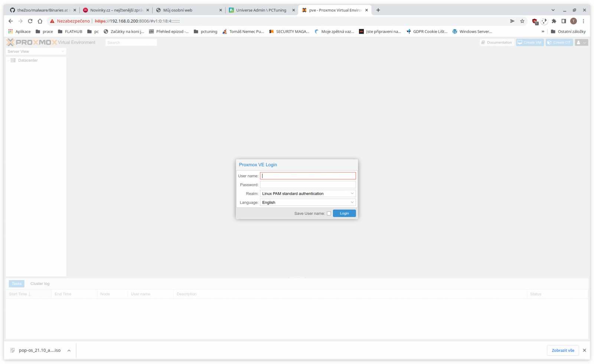Open SECURITY MAGA bookmark

click(289, 32)
